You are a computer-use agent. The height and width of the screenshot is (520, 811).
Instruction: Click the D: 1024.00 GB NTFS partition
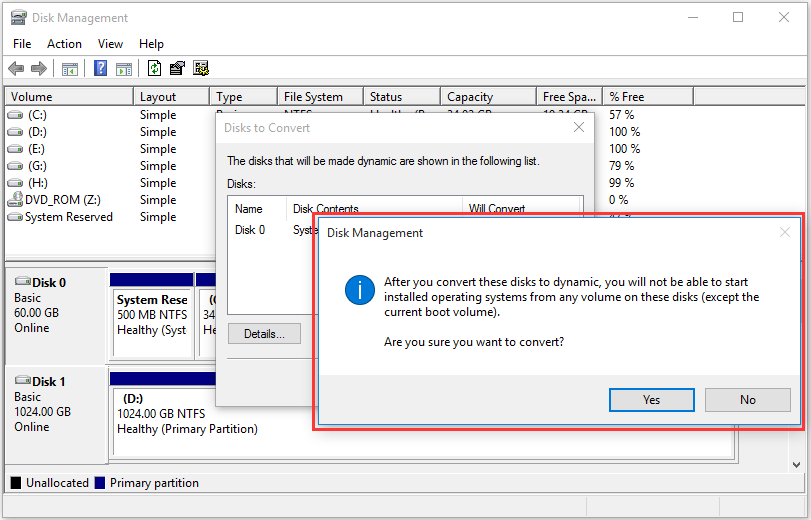tap(200, 414)
